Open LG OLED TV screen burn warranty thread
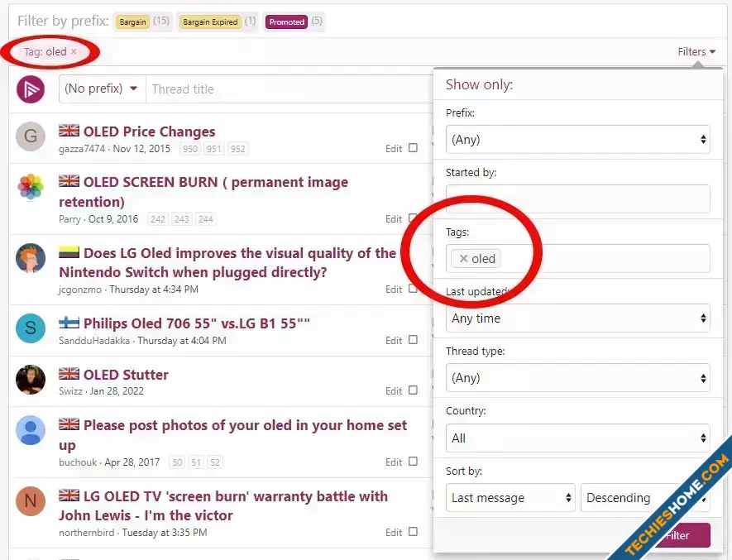 point(223,505)
